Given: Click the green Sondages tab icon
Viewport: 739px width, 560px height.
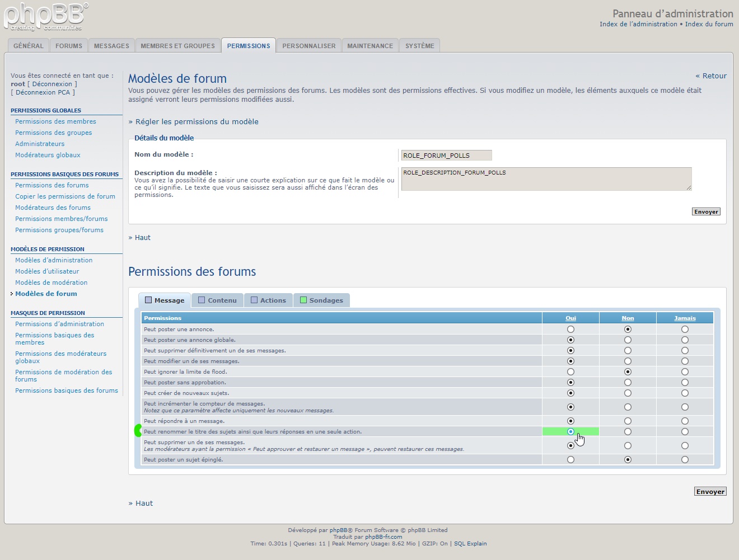Looking at the screenshot, I should tap(303, 300).
